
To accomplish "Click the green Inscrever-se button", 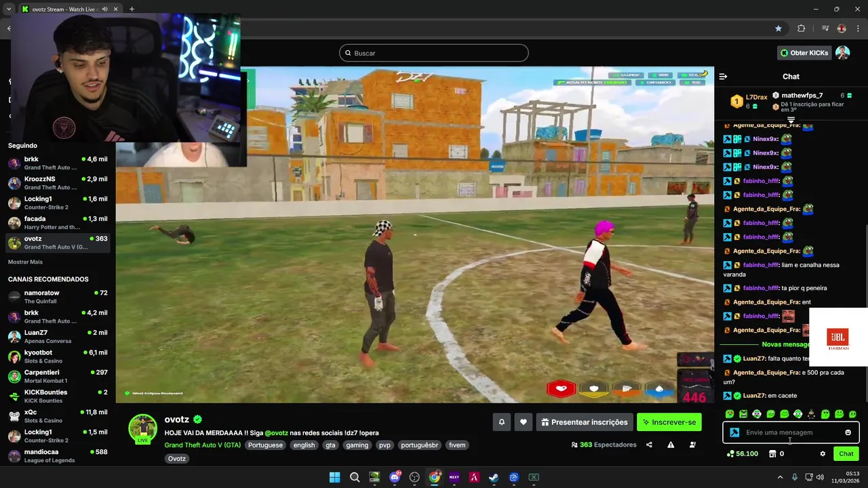I will [669, 422].
